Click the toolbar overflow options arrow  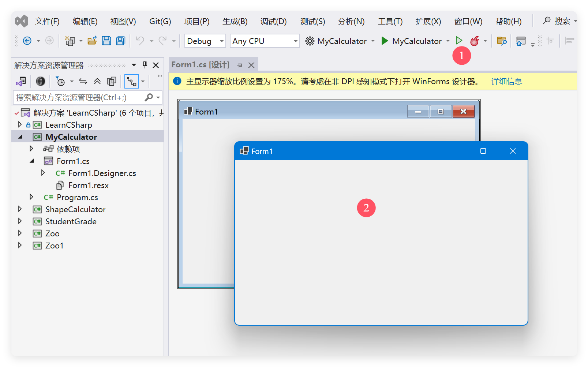pyautogui.click(x=533, y=45)
